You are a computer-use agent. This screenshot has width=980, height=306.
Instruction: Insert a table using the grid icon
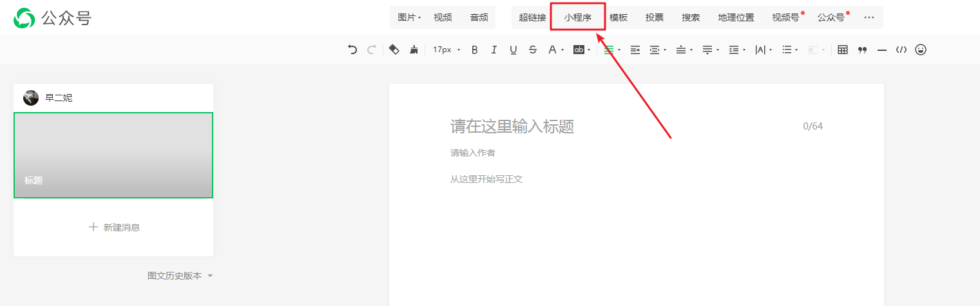coord(842,50)
